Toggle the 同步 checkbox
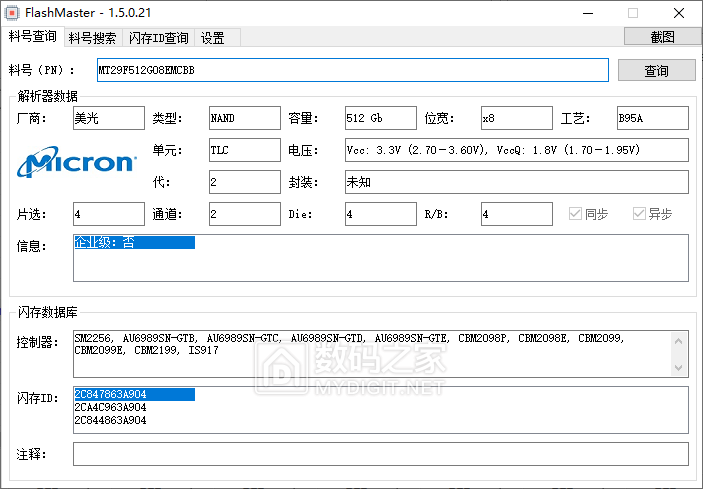The width and height of the screenshot is (703, 489). point(575,214)
